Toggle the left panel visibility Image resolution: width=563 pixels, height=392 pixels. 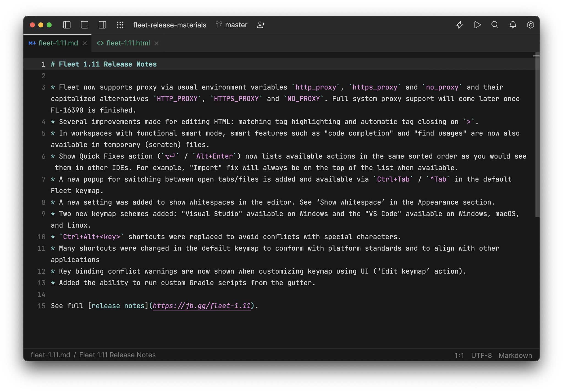click(67, 25)
